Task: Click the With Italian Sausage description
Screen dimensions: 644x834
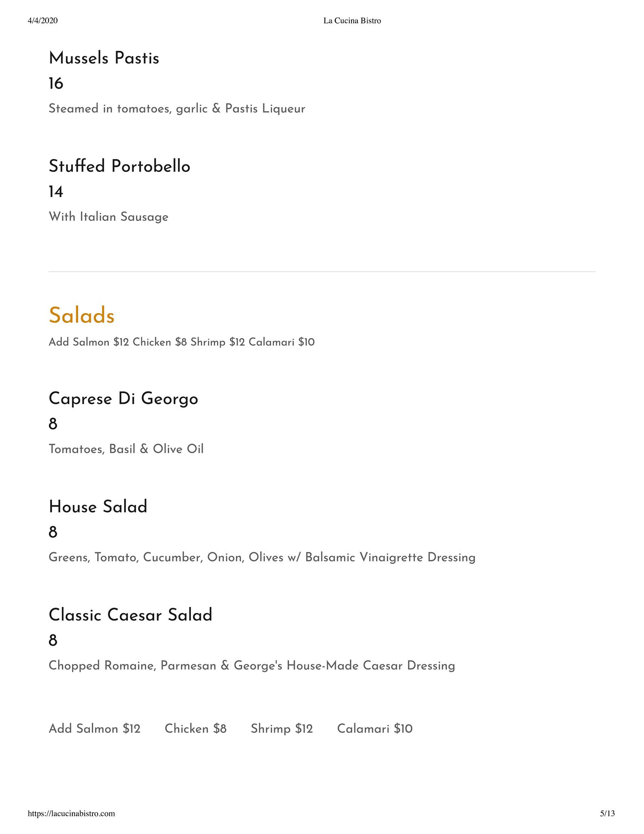Action: (108, 217)
